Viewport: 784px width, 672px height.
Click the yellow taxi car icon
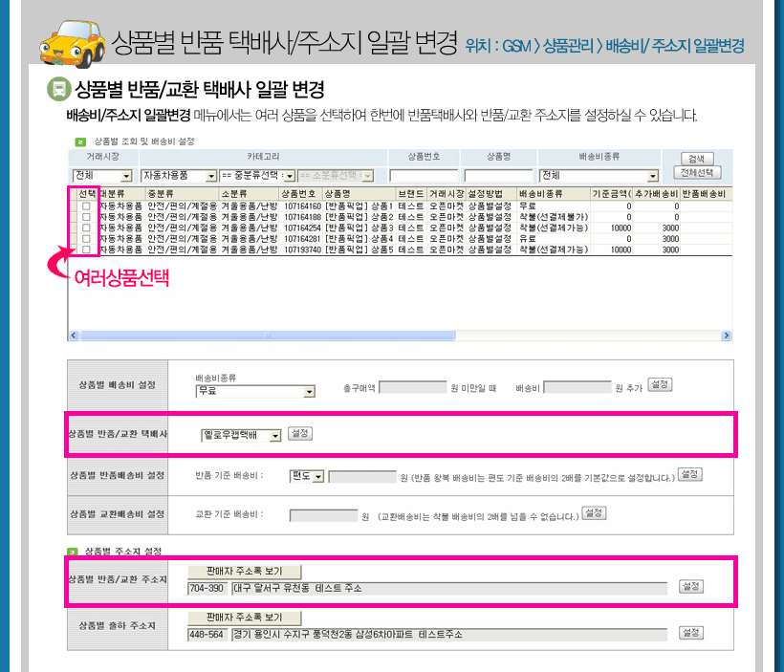[72, 38]
